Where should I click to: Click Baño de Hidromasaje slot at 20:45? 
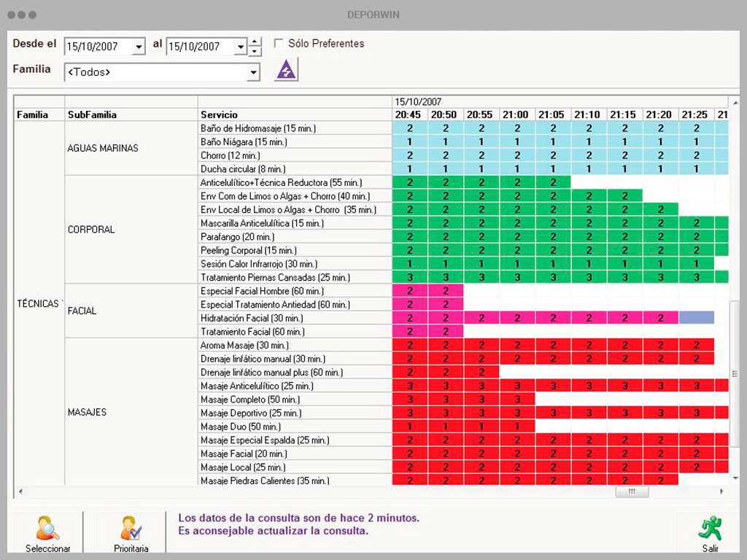410,128
